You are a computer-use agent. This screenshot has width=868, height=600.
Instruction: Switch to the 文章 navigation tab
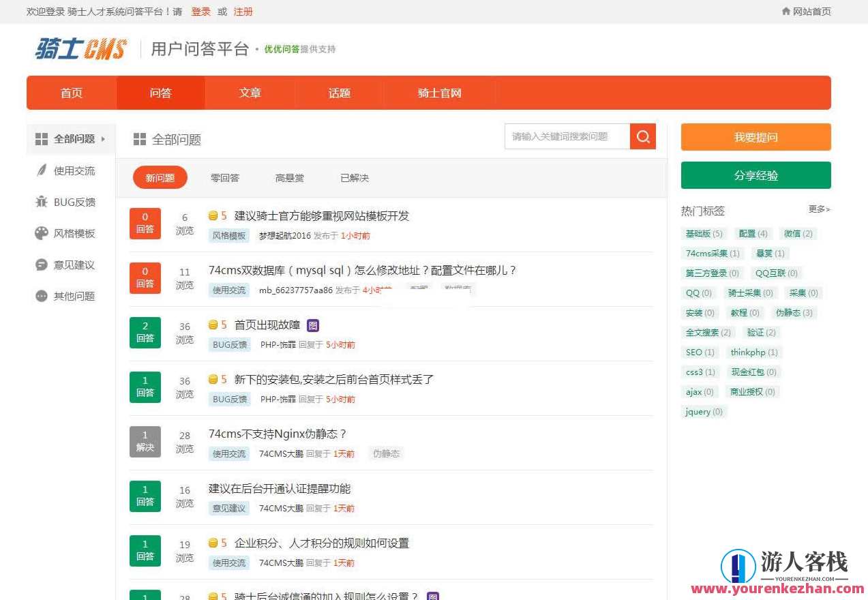(x=250, y=93)
